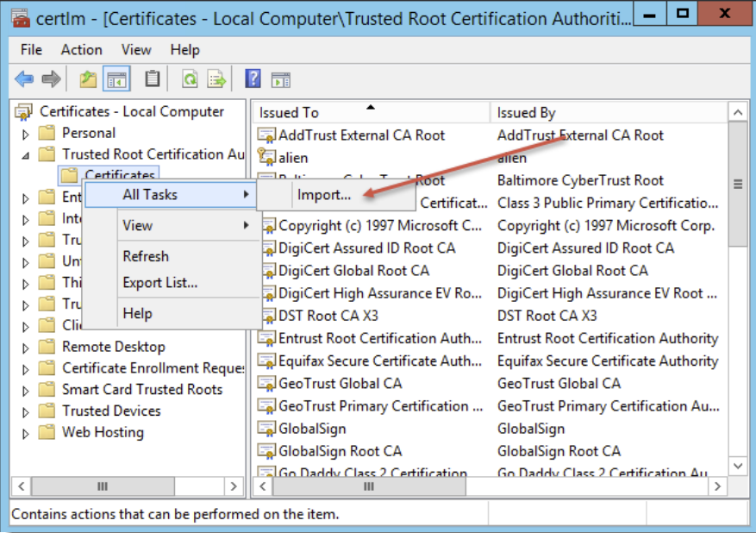Open the View submenu in context menu
756x533 pixels.
[x=172, y=225]
